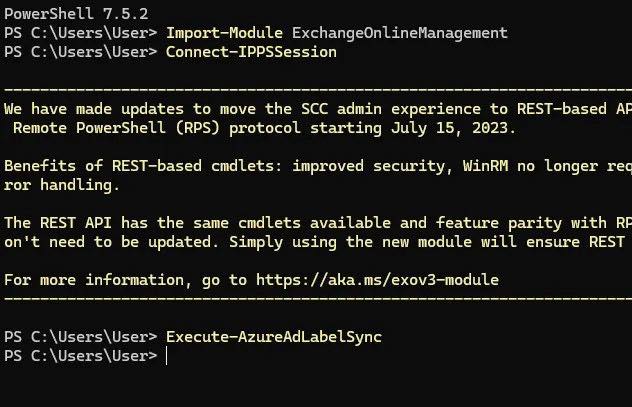This screenshot has height=407, width=632.
Task: Click the Connect-IPPSSession command text
Action: [x=251, y=52]
